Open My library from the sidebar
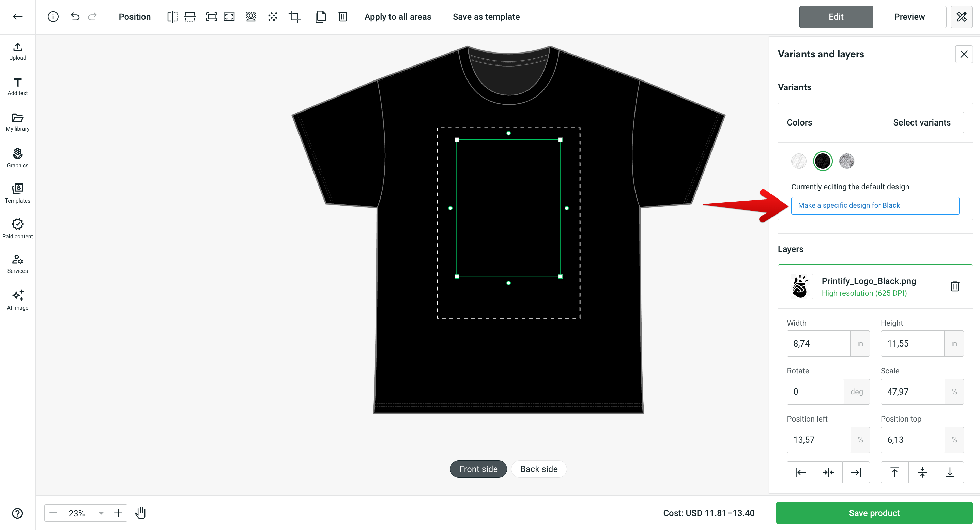The height and width of the screenshot is (530, 980). pyautogui.click(x=17, y=122)
